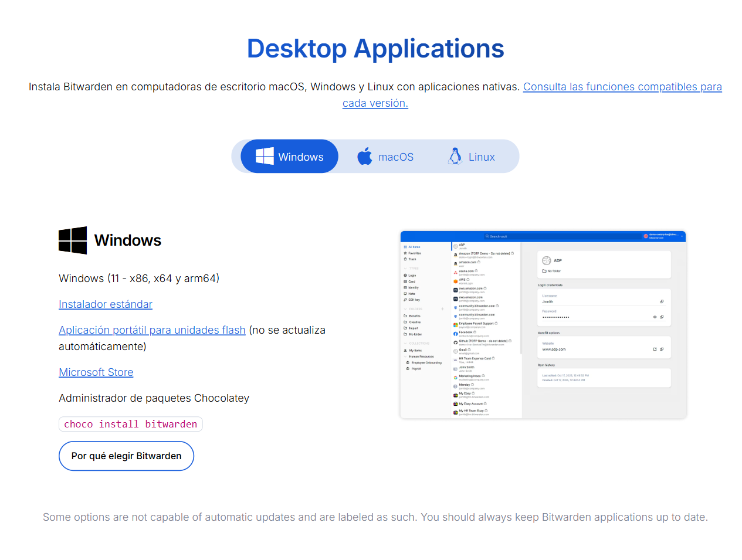Download the Instalador estándar

coord(106,304)
